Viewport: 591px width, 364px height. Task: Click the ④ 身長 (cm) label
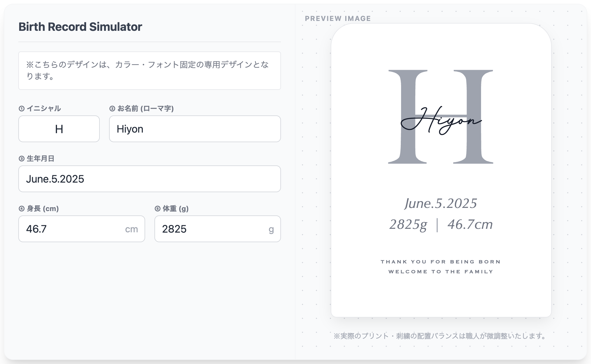coord(39,208)
